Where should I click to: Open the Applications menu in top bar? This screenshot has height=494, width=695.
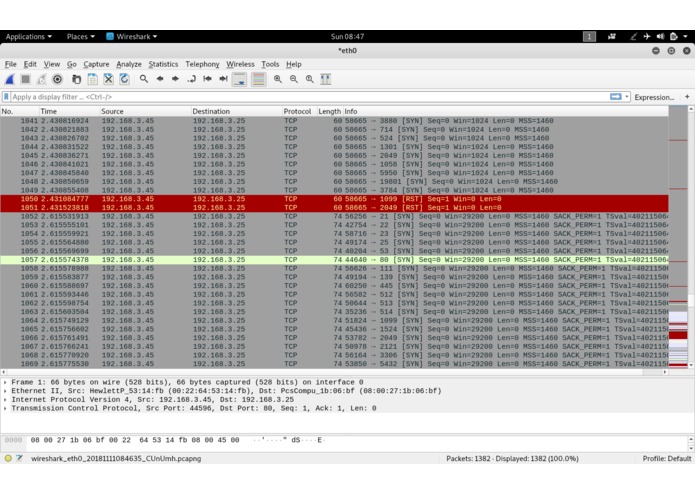tap(28, 37)
